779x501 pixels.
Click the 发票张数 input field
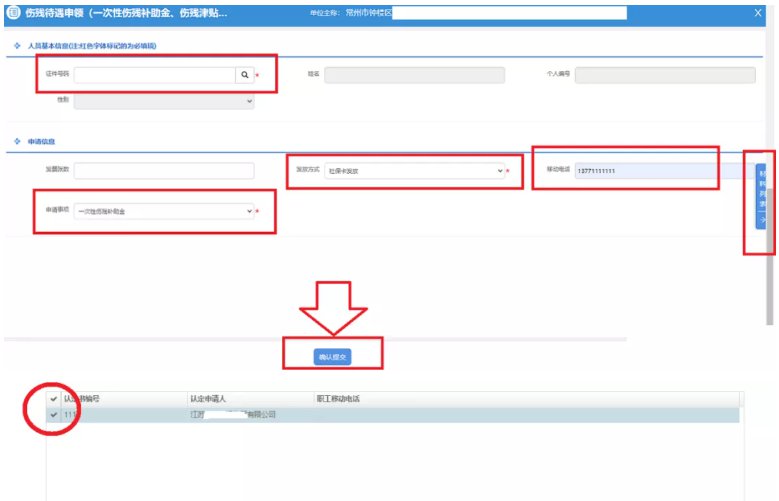click(x=164, y=171)
